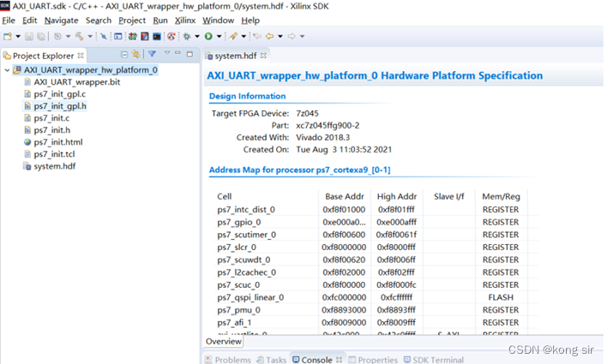Click the Save toolbar icon
The width and height of the screenshot is (607, 364).
click(29, 36)
